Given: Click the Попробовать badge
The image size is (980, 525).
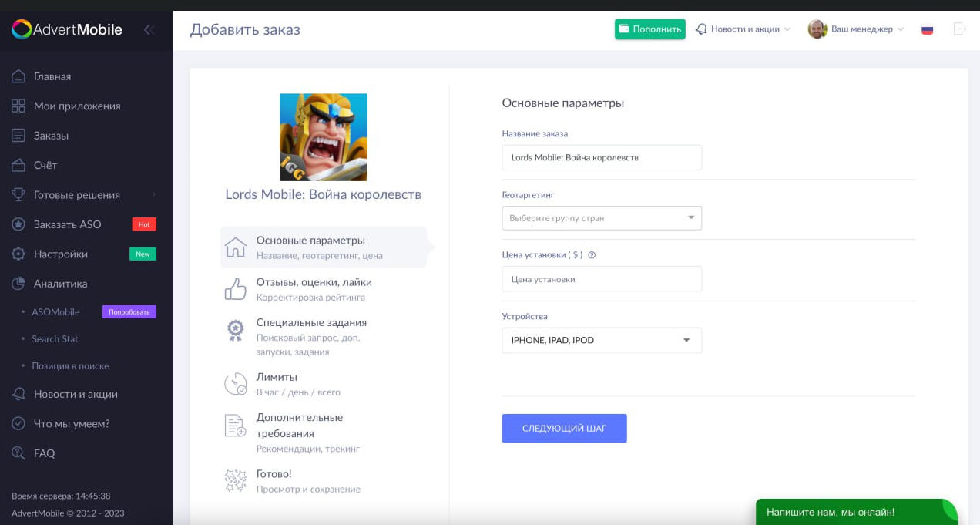Looking at the screenshot, I should pyautogui.click(x=129, y=312).
